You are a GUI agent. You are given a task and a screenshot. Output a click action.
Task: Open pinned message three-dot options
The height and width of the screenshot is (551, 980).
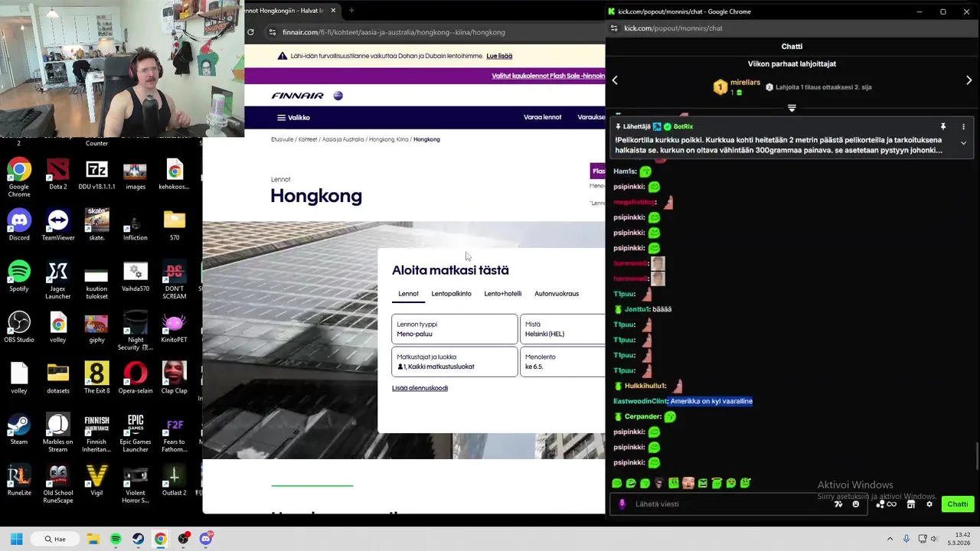tap(963, 126)
